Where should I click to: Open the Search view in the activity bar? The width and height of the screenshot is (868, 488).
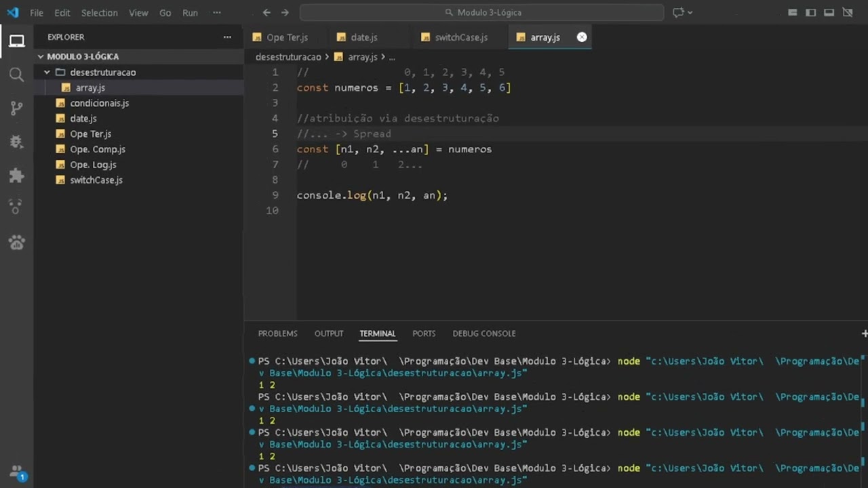coord(17,75)
